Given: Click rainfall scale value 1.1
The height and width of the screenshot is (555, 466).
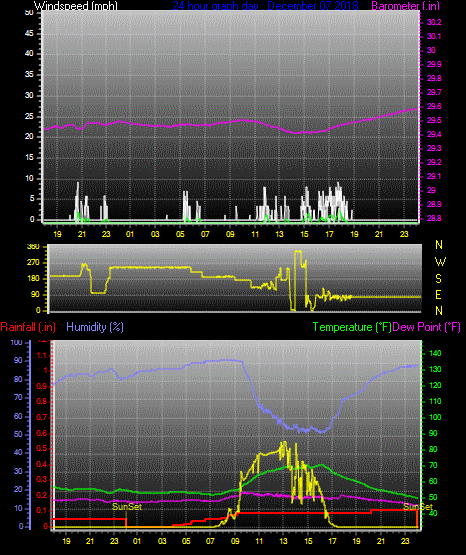Looking at the screenshot, I should coord(42,355).
